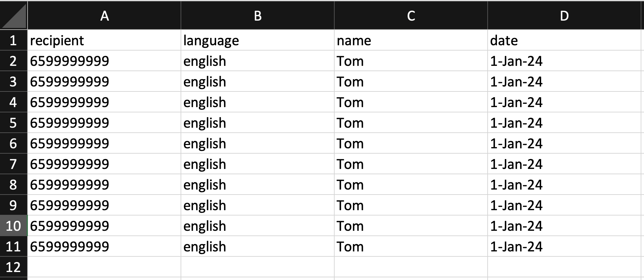
Task: Select row 1 header
Action: [13, 41]
